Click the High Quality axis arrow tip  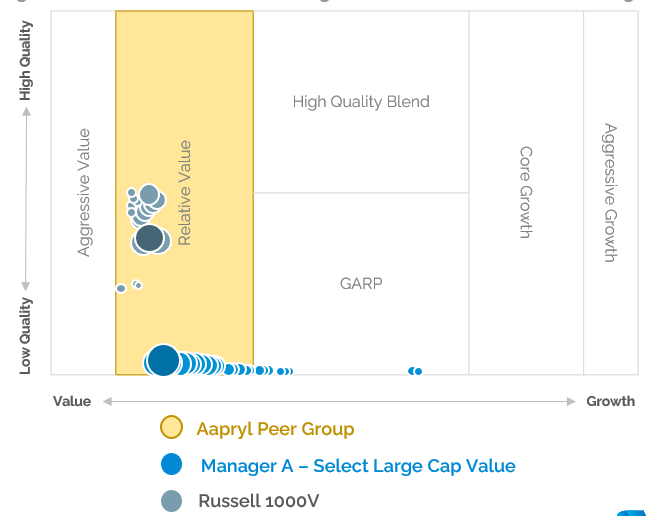pos(26,111)
